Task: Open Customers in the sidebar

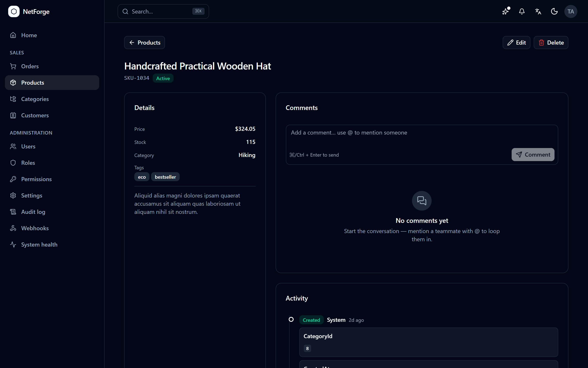Action: (52, 115)
